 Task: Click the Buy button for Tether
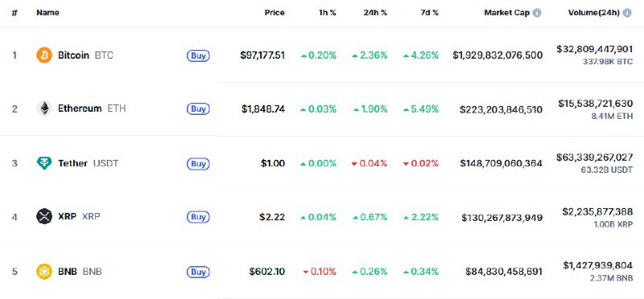point(198,164)
